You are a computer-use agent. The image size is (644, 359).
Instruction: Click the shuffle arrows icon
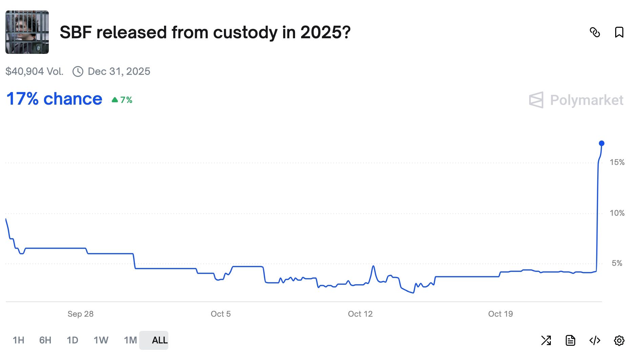pos(546,340)
